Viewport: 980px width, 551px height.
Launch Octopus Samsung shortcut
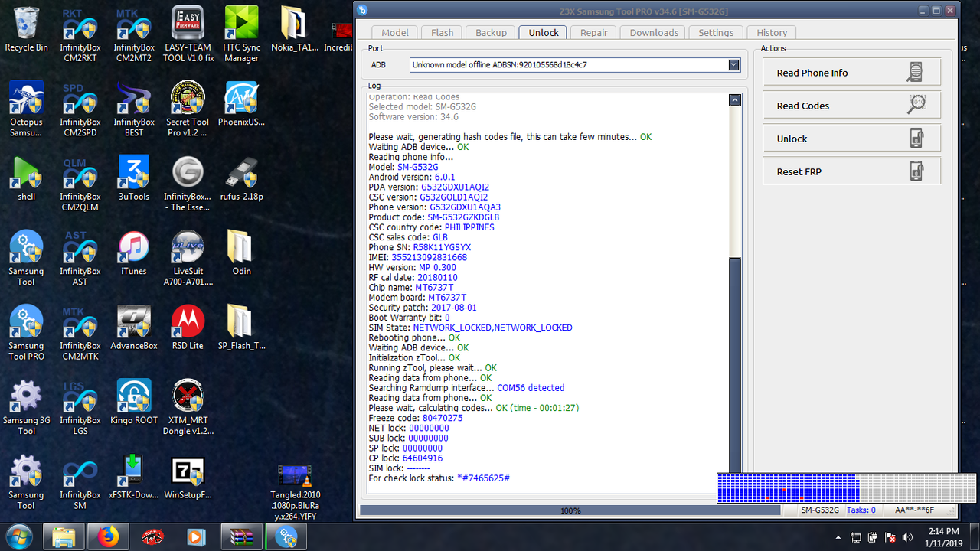(x=26, y=109)
